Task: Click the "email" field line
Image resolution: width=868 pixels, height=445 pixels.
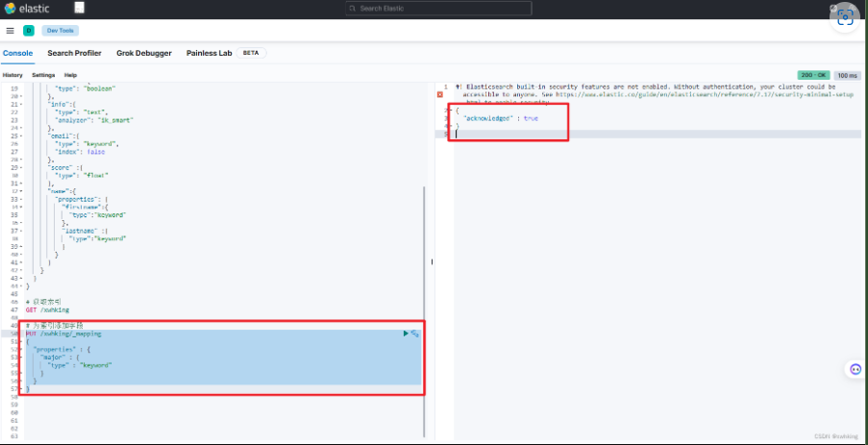Action: coord(64,136)
